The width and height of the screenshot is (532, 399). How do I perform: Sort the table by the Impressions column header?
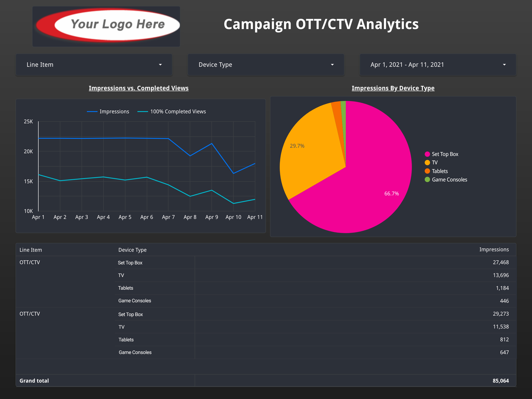[x=494, y=250]
